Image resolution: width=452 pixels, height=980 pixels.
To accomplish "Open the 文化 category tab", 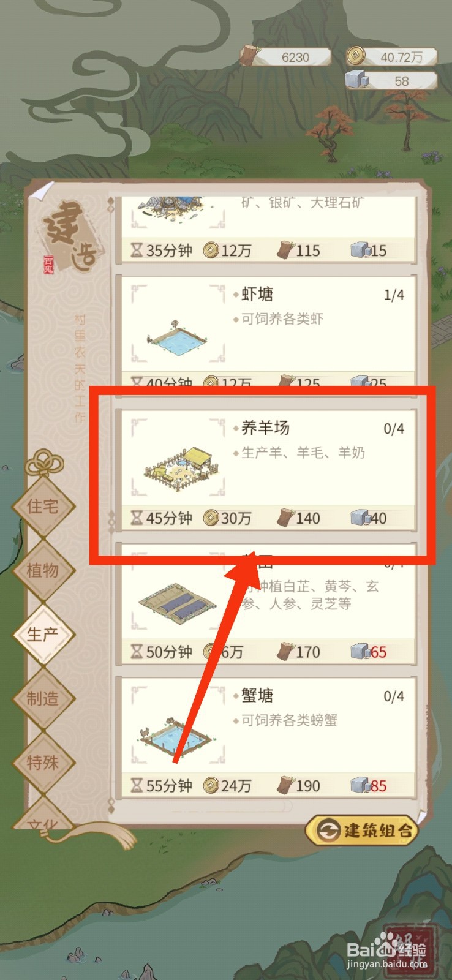I will tap(42, 818).
